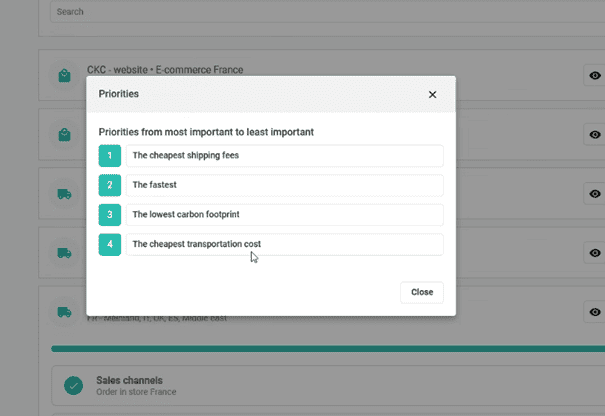Click the number 1 priority badge
Viewport: 605px width, 416px height.
(x=110, y=156)
